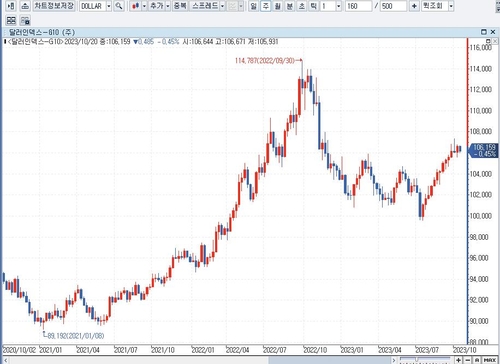Click the 116,000 price axis label

pyautogui.click(x=481, y=47)
